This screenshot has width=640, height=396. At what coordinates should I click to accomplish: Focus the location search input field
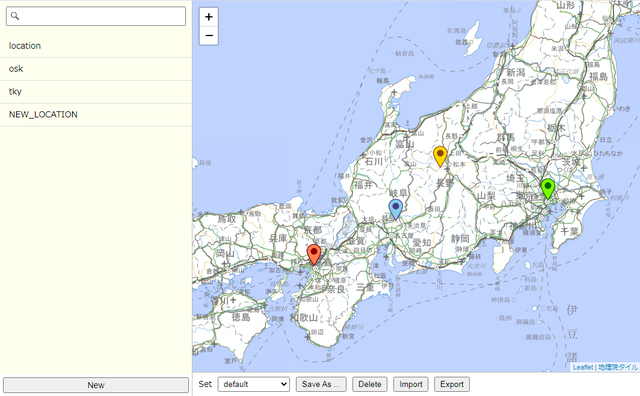[x=96, y=16]
